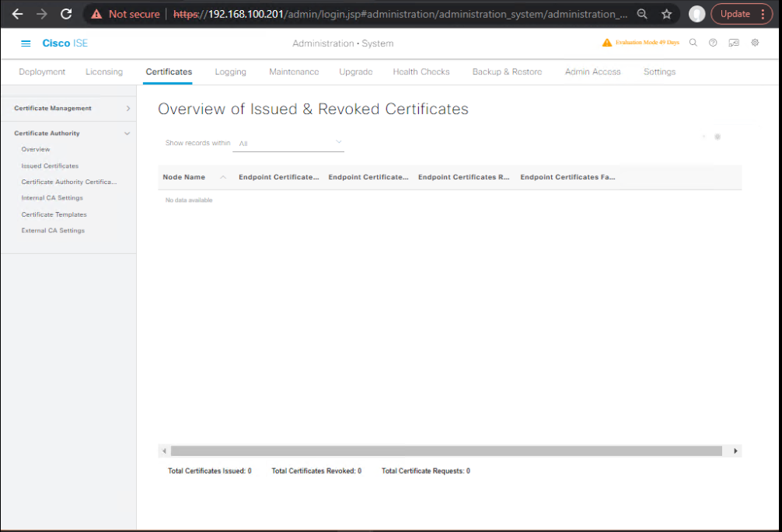The image size is (782, 532).
Task: Open the Settings tab
Action: pos(659,71)
